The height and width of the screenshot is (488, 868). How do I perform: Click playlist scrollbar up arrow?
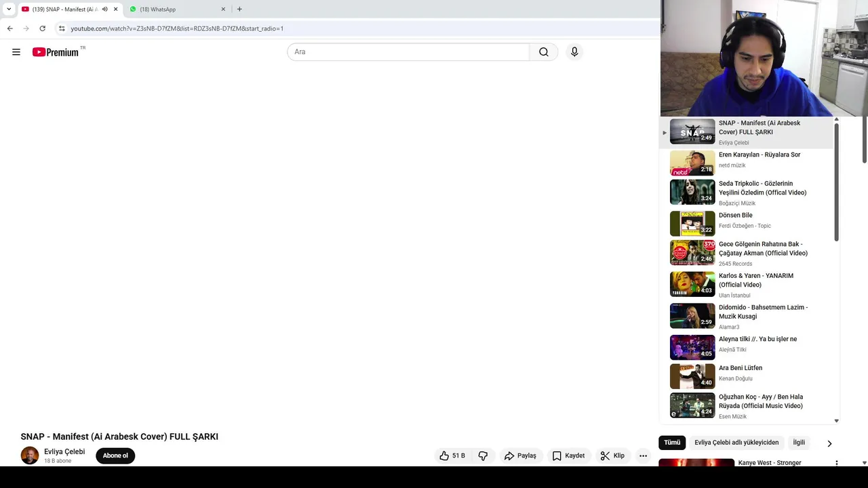click(x=836, y=119)
